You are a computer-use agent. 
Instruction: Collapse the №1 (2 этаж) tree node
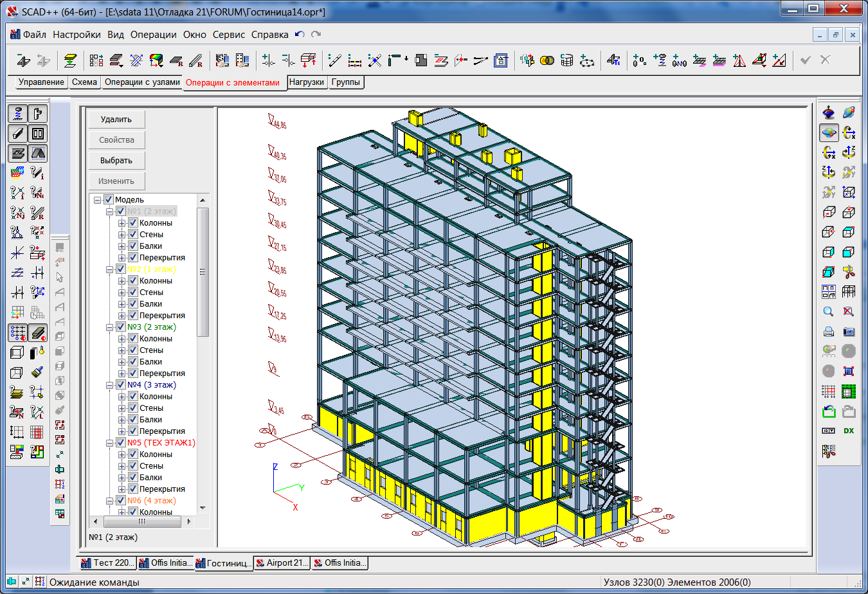coord(109,212)
